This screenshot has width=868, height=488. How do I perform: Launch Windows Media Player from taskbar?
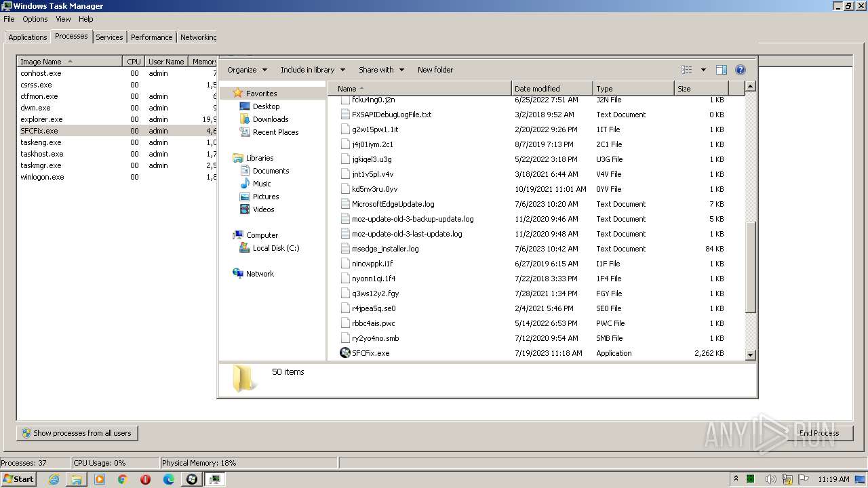coord(100,479)
